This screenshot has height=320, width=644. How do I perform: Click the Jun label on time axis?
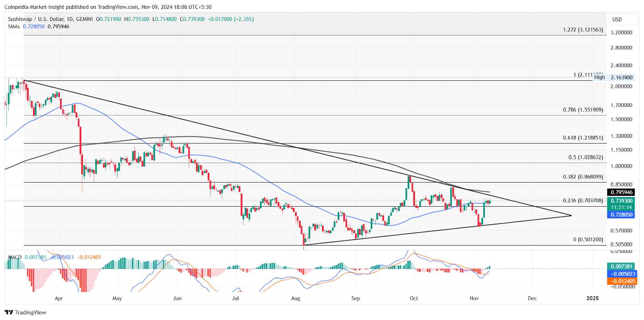coord(177,298)
